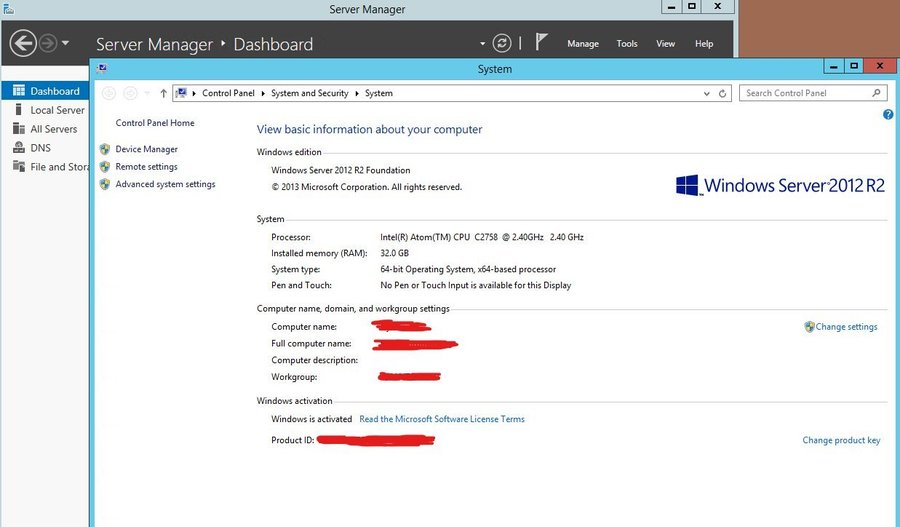Click 64-bit Operating System text
Image resolution: width=900 pixels, height=527 pixels.
[x=468, y=269]
